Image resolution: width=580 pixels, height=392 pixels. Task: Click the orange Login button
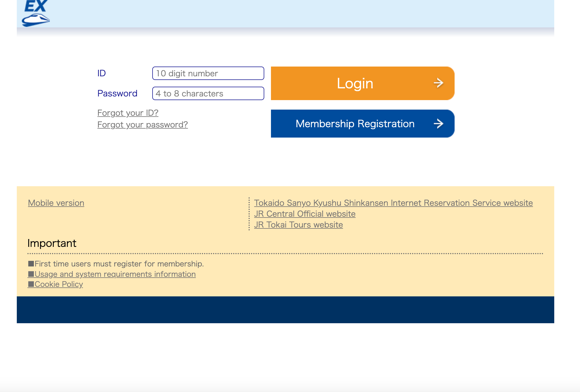362,83
